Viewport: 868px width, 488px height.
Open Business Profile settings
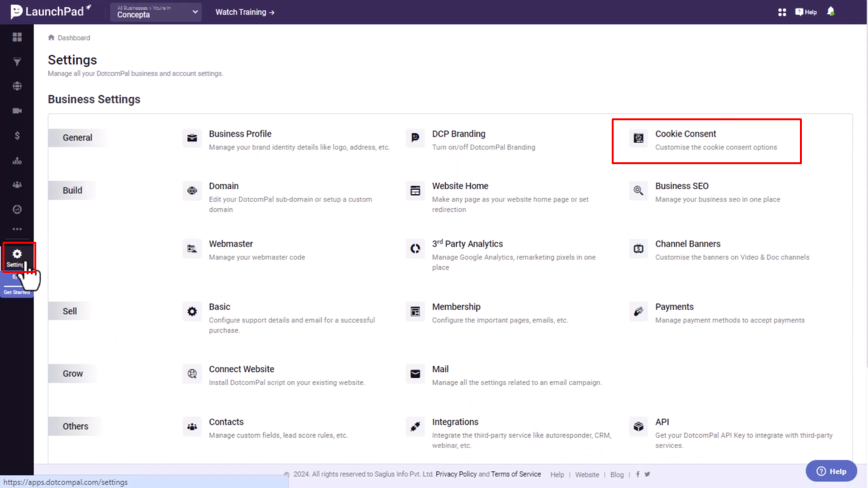coord(240,134)
